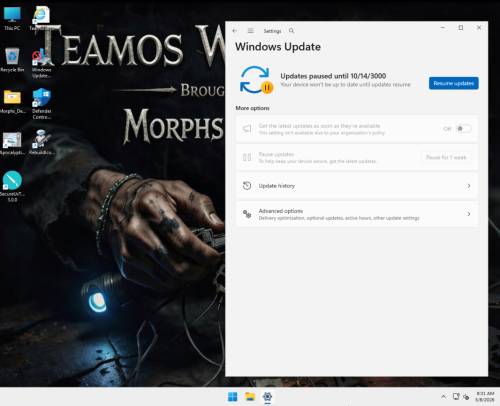Click the paused update sync icon

pyautogui.click(x=256, y=80)
